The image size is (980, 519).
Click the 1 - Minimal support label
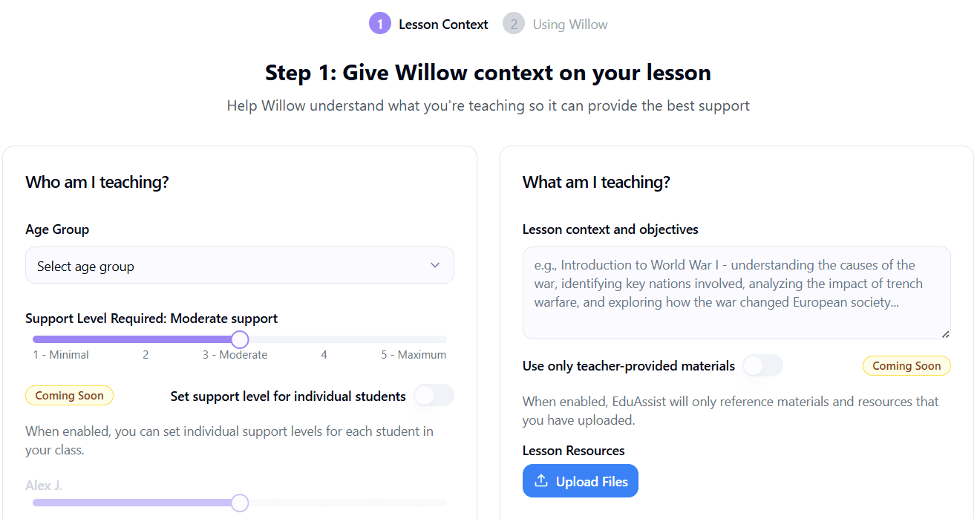tap(60, 354)
